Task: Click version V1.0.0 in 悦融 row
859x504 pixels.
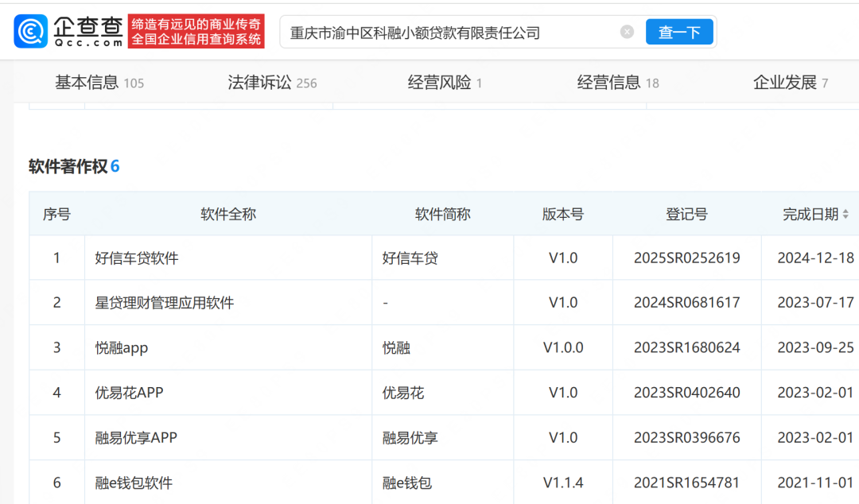Action: [x=563, y=348]
